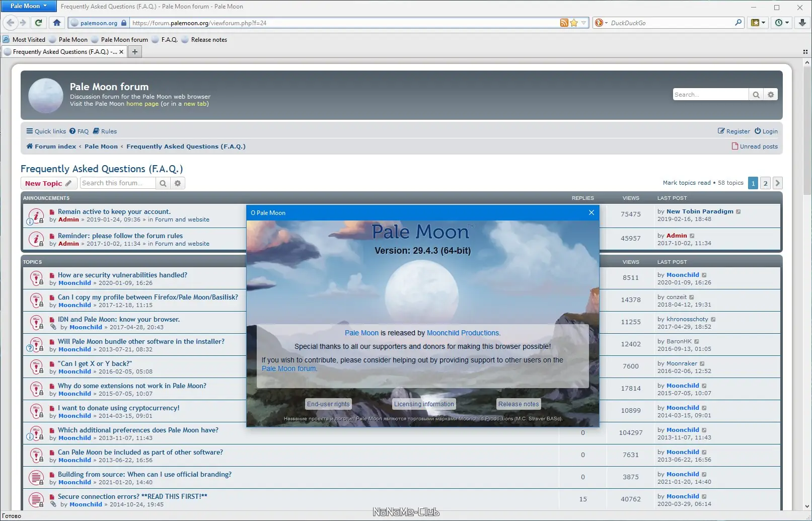Click the End-user rights button
812x521 pixels.
click(x=328, y=404)
